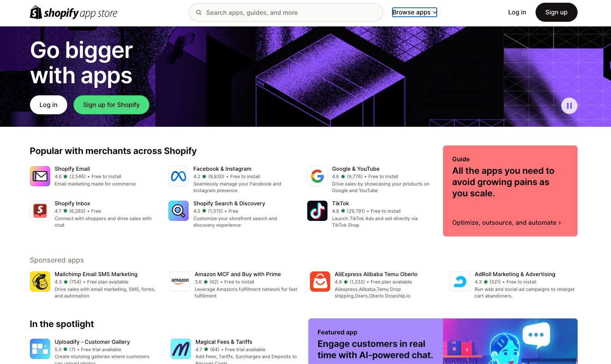Click 'Run web and social ad campaigns' text
This screenshot has height=364, width=611.
(525, 292)
